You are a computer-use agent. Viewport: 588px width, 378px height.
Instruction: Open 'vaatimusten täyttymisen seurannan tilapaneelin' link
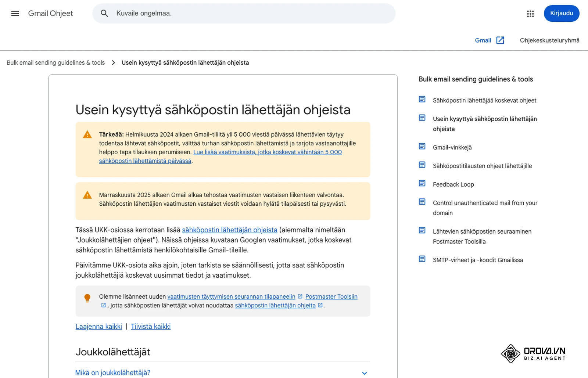(232, 296)
